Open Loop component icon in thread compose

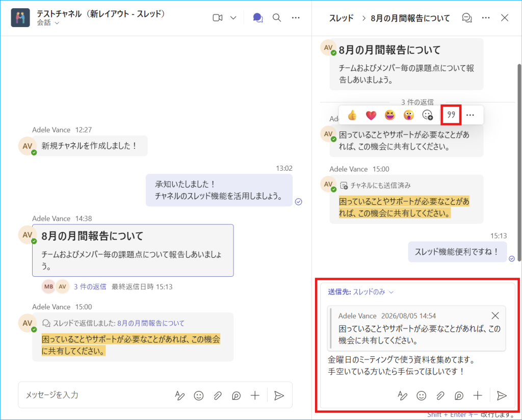459,396
